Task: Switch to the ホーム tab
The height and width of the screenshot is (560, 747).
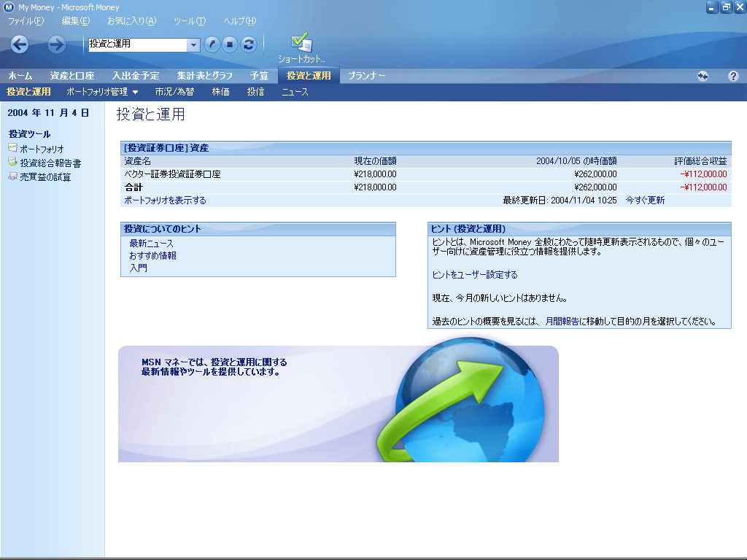Action: pyautogui.click(x=20, y=76)
